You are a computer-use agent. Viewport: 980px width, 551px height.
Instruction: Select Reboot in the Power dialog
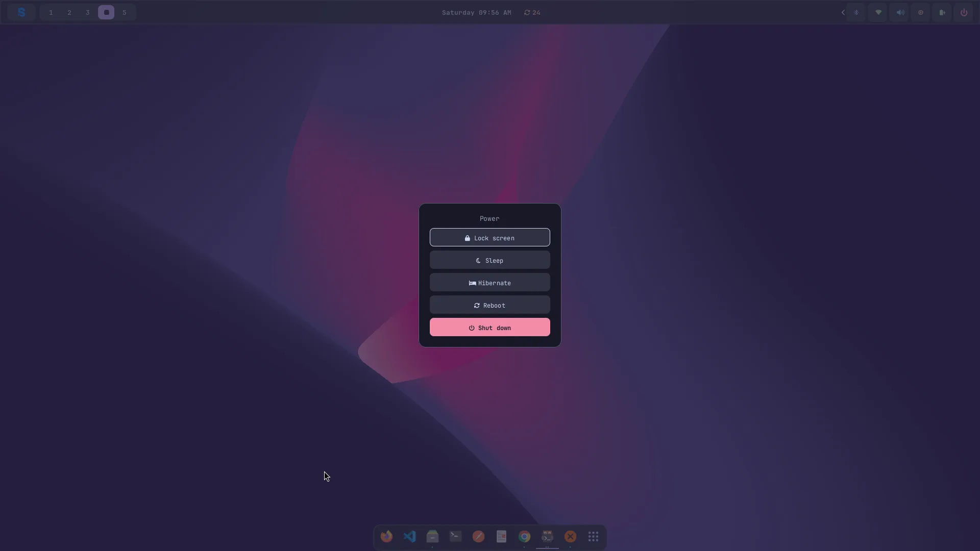point(489,305)
